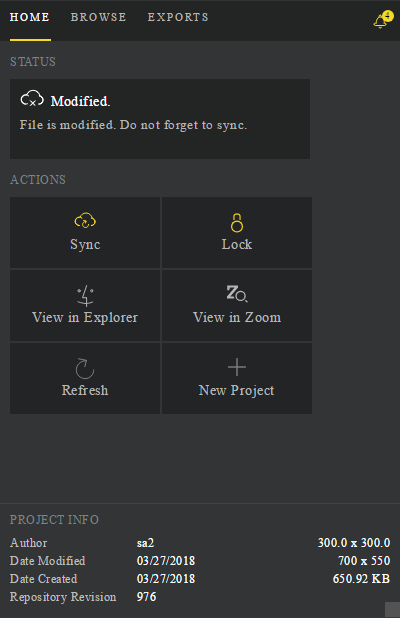This screenshot has width=400, height=618.
Task: Click the yellow notification count badge
Action: [x=388, y=16]
